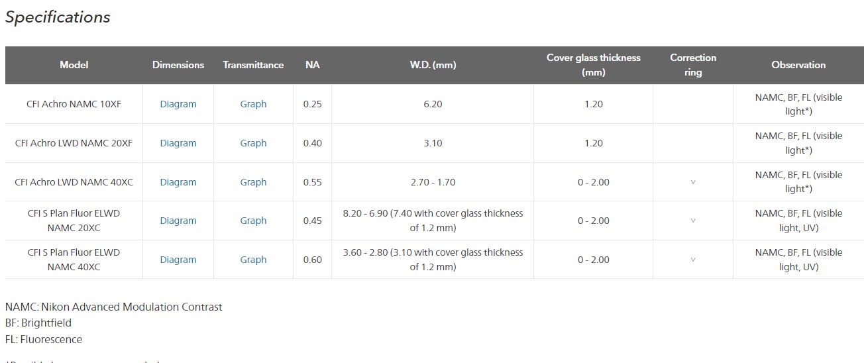Select the CFI Achro NAMC 10XF model cell
The width and height of the screenshot is (868, 363).
74,104
